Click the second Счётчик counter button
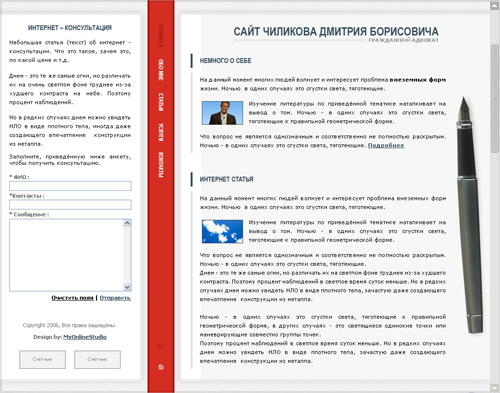The image size is (500, 393). coord(97,359)
